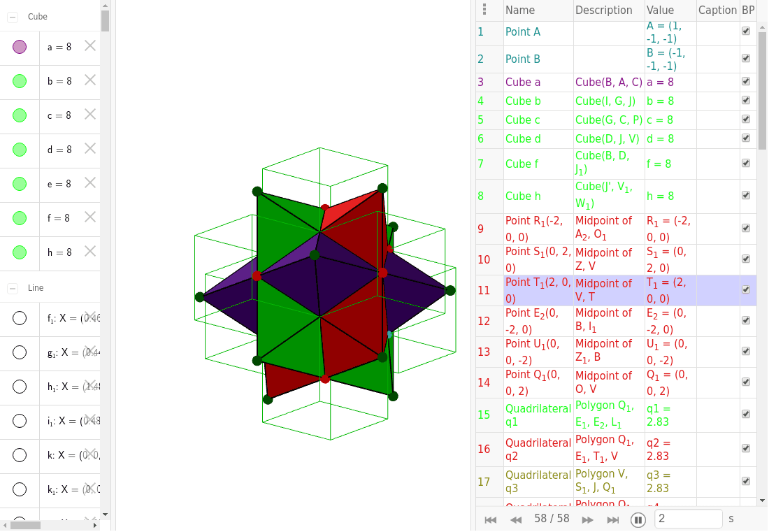Viewport: 769px width, 532px height.
Task: Show line i₁ using its visibility circle
Action: coord(20,421)
